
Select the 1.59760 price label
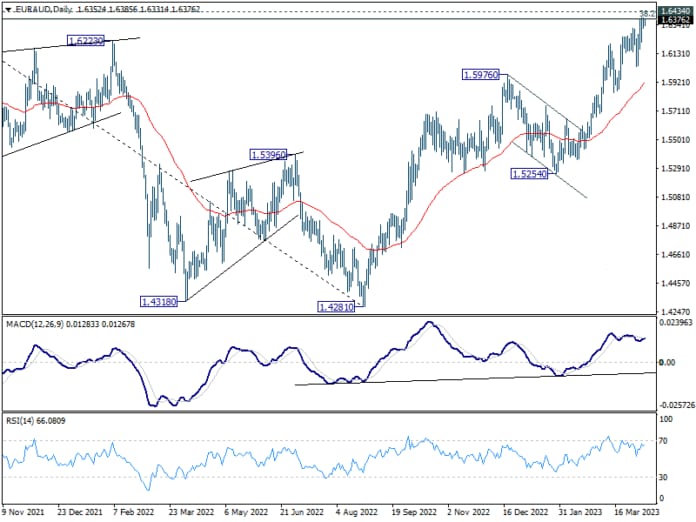pos(481,75)
